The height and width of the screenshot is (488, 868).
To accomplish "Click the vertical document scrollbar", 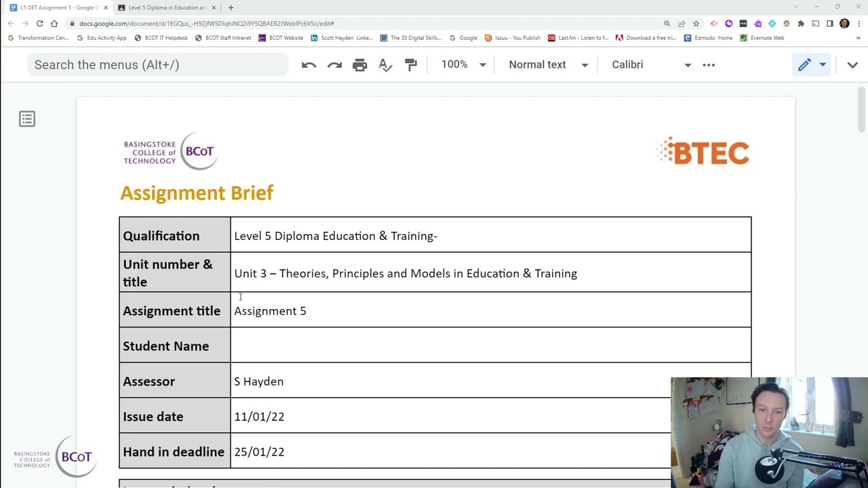I will [x=862, y=110].
